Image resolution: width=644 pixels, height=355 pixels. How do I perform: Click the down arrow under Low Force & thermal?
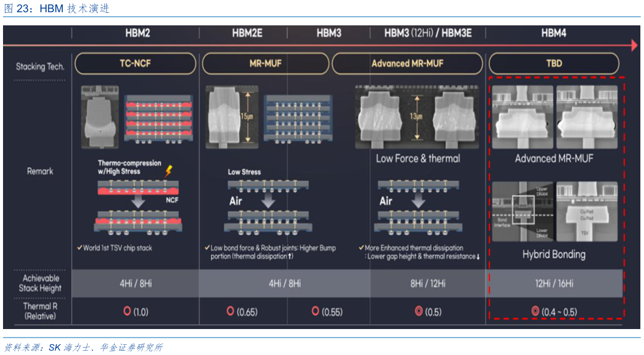(x=418, y=201)
